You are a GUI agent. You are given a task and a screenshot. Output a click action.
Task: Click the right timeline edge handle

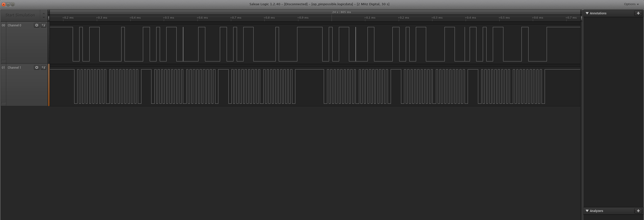pos(581,18)
